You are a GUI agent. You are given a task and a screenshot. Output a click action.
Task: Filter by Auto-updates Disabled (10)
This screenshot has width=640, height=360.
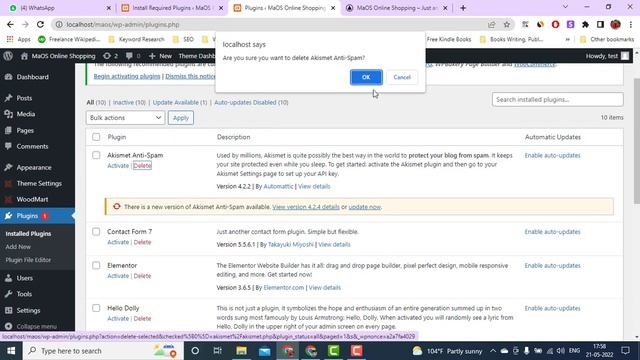pos(251,102)
